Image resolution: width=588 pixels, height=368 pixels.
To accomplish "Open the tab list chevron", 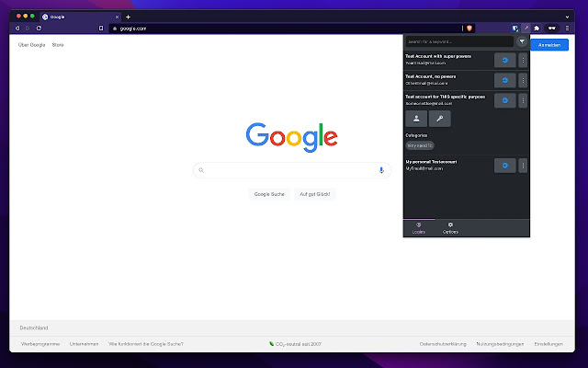I will click(567, 17).
